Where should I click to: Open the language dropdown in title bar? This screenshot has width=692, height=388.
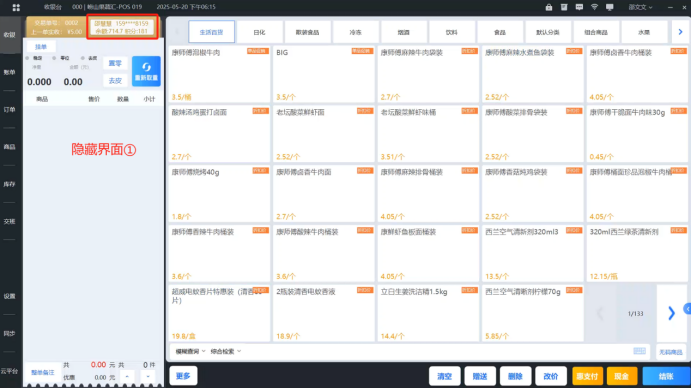tap(640, 7)
